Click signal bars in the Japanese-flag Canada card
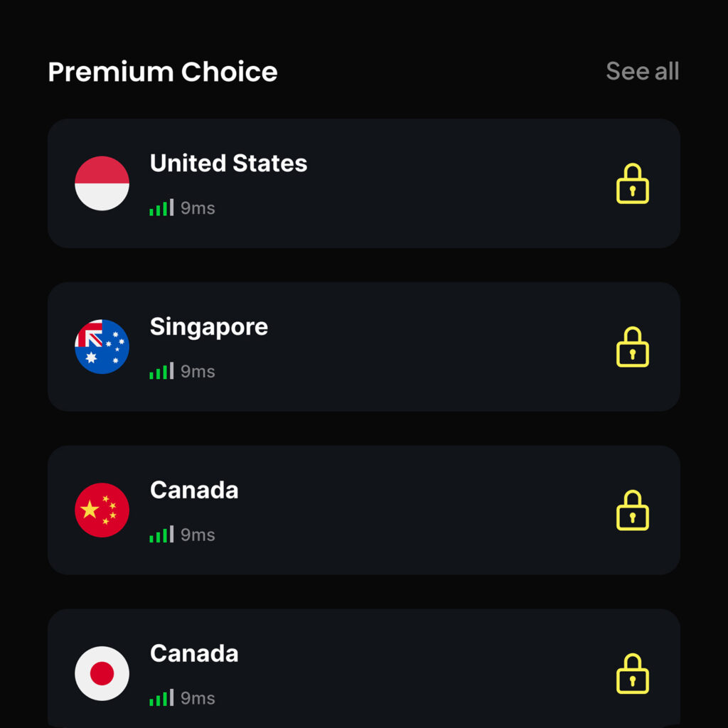The height and width of the screenshot is (728, 728). [161, 699]
